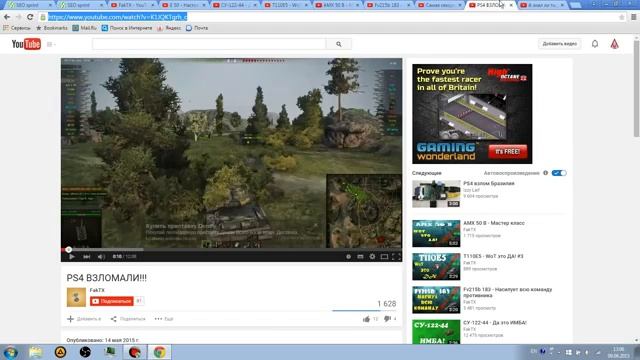Screen dimensions: 640x360
Task: Dislike the video with thumbs down
Action: (x=387, y=319)
